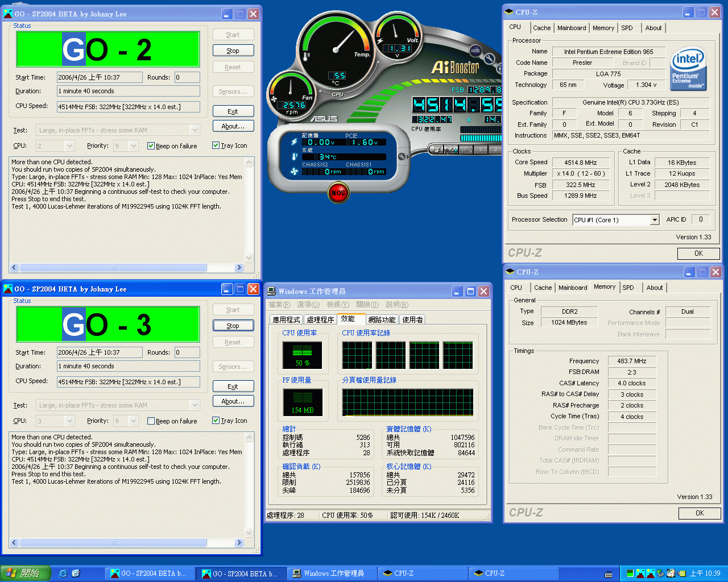Switch to Mainboard tab in top CPU-Z
The width and height of the screenshot is (728, 582).
(571, 28)
